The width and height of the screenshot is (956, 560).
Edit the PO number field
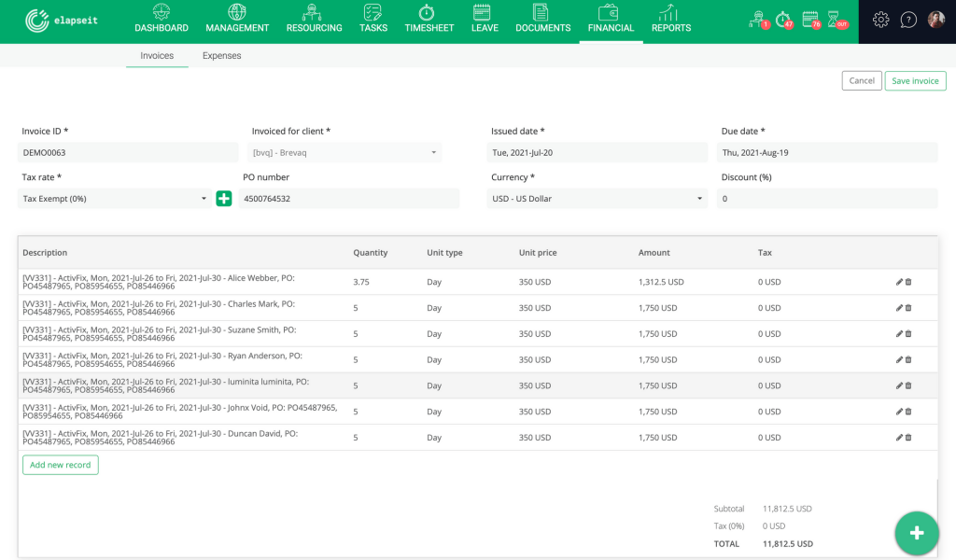(x=349, y=199)
